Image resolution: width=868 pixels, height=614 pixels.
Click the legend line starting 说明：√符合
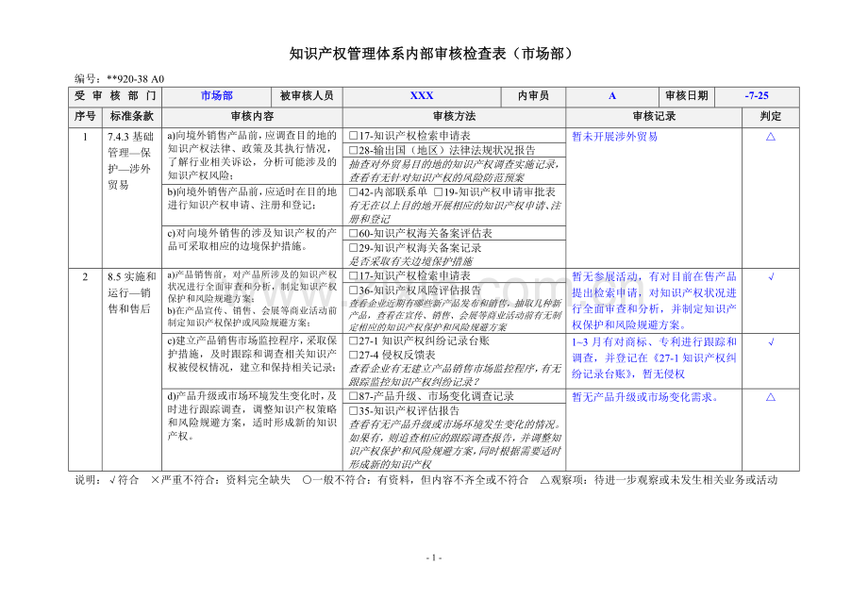(x=426, y=480)
